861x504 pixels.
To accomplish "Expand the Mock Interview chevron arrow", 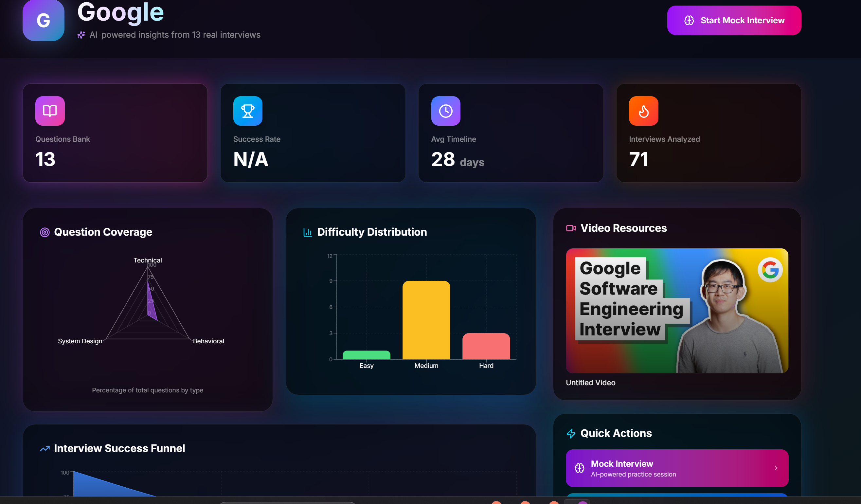I will coord(776,468).
